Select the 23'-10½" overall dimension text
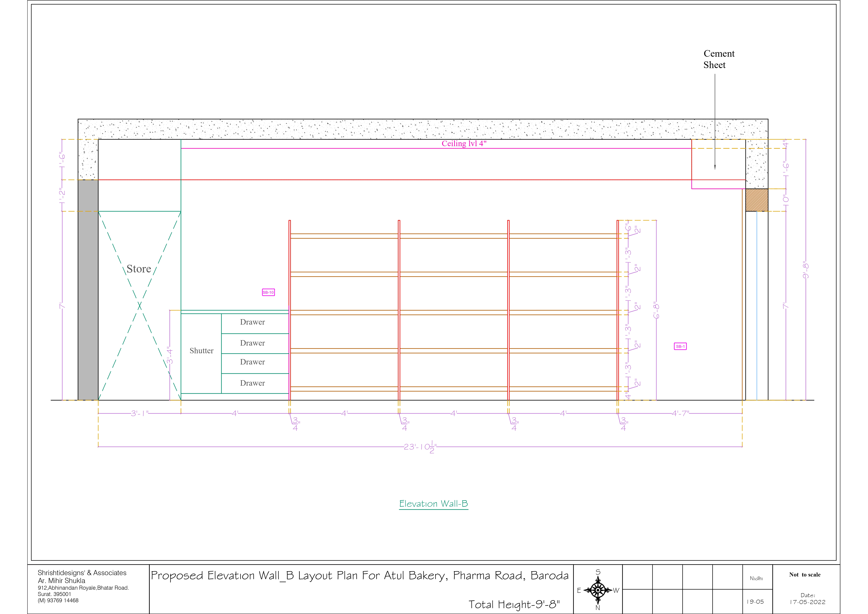 tap(420, 447)
